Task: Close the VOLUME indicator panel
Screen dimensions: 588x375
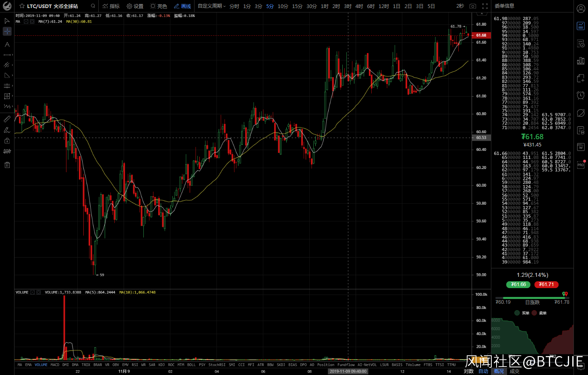Action: point(39,293)
